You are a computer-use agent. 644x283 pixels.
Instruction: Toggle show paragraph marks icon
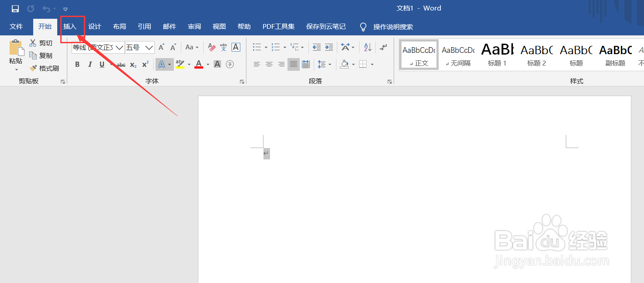coord(383,47)
